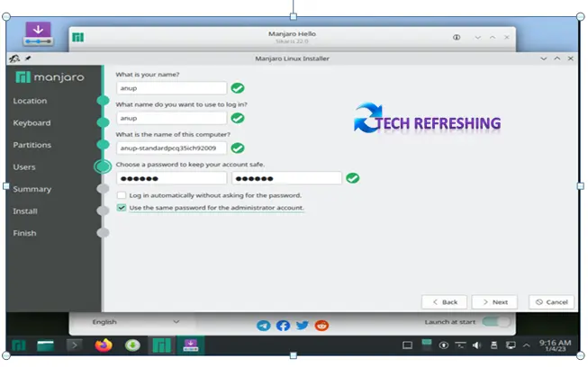This screenshot has height=367, width=588.
Task: Open the terminal icon in the taskbar
Action: click(75, 345)
